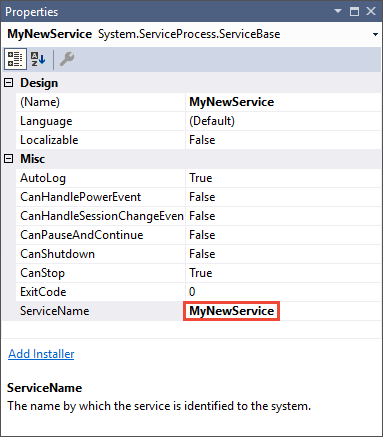Image resolution: width=383 pixels, height=437 pixels.
Task: Collapse the Misc category
Action: point(9,159)
